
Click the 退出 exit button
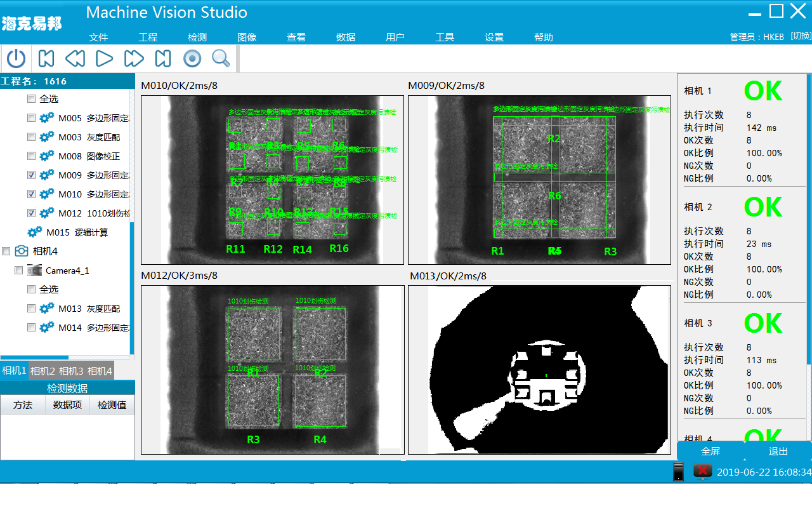tap(778, 451)
